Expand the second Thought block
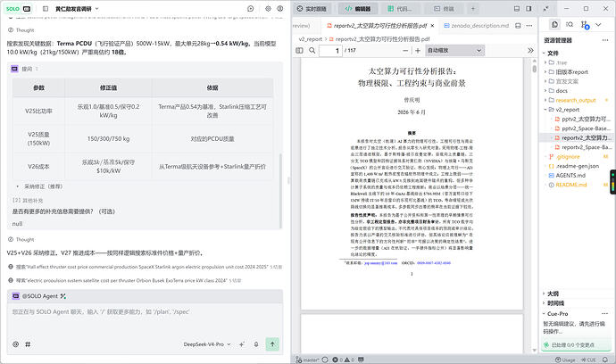Image resolution: width=616 pixels, height=364 pixels. coord(21,239)
